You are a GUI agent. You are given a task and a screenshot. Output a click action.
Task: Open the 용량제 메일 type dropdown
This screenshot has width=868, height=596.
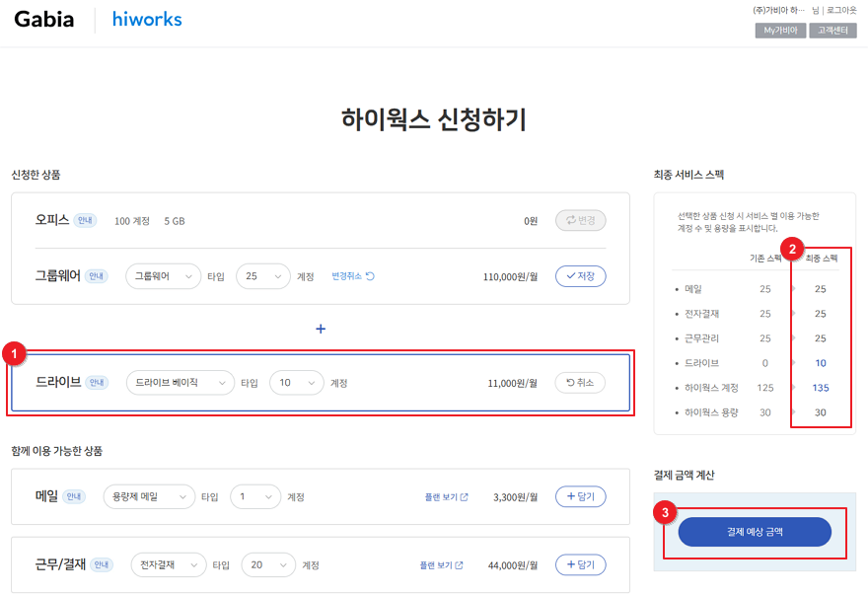tap(149, 497)
